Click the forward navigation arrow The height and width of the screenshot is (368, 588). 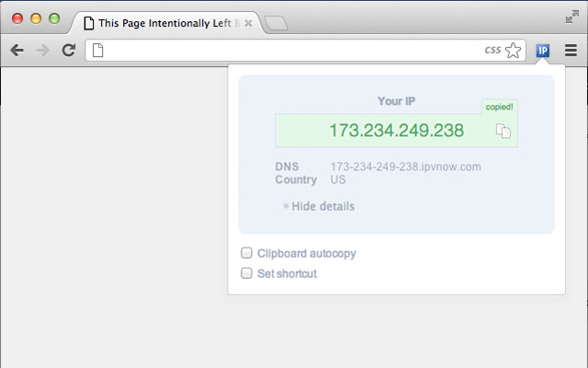43,50
